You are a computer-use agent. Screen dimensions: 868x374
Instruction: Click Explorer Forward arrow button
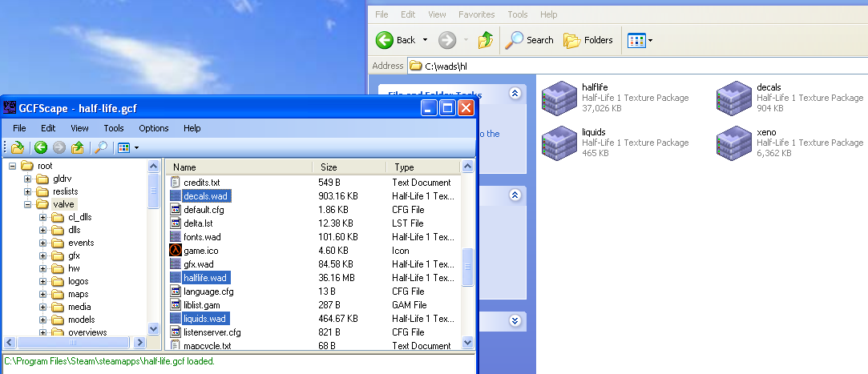pos(447,40)
